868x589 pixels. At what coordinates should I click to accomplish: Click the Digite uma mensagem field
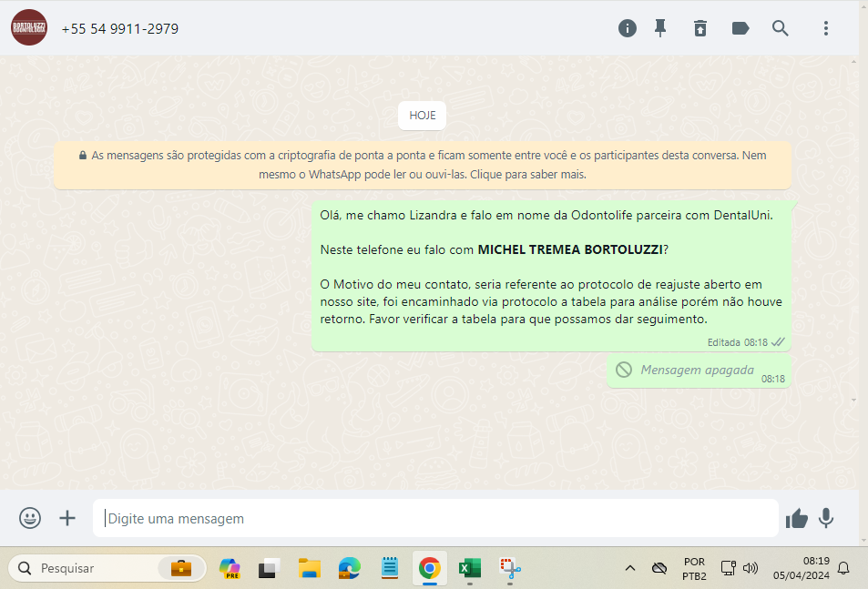click(434, 518)
